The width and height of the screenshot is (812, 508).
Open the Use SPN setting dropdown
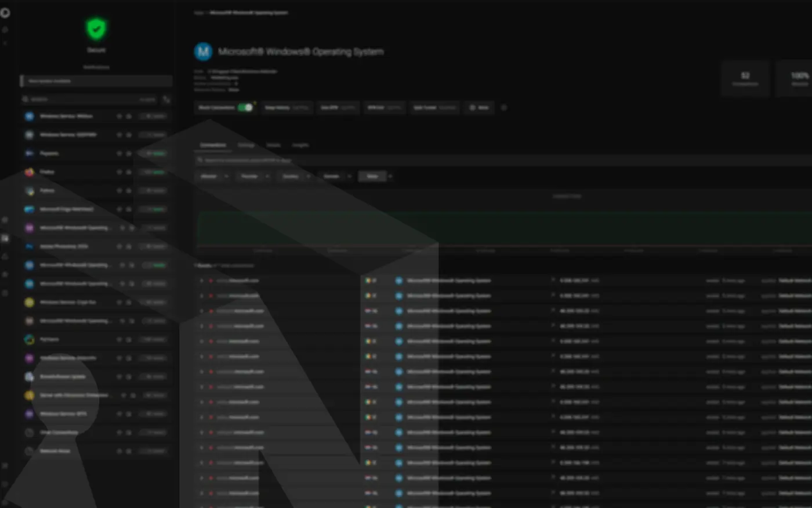tap(338, 107)
